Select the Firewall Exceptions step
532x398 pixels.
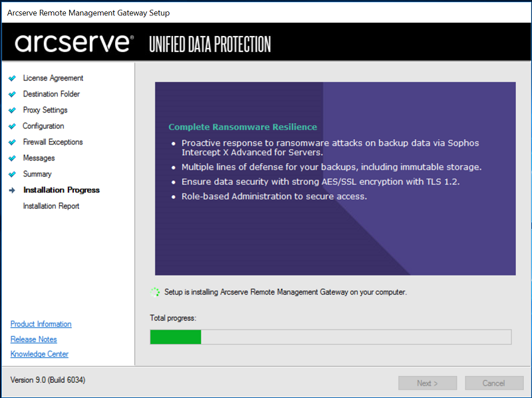tap(53, 142)
